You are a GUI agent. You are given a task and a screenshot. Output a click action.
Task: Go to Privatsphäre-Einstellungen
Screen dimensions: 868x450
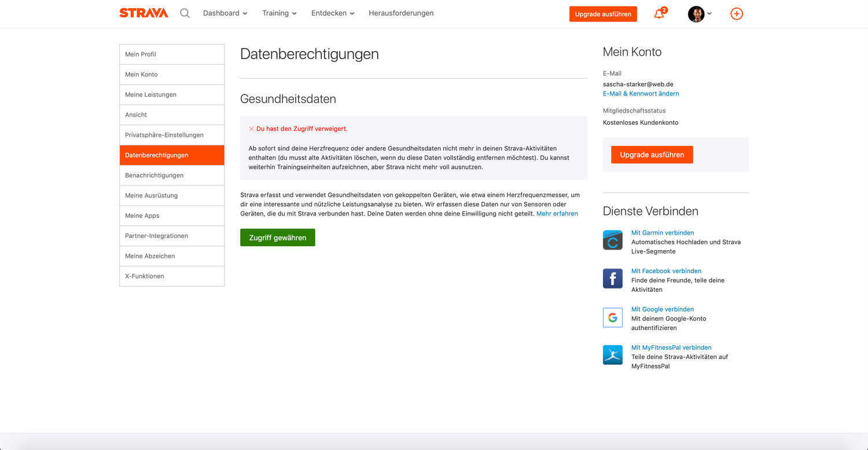tap(172, 135)
